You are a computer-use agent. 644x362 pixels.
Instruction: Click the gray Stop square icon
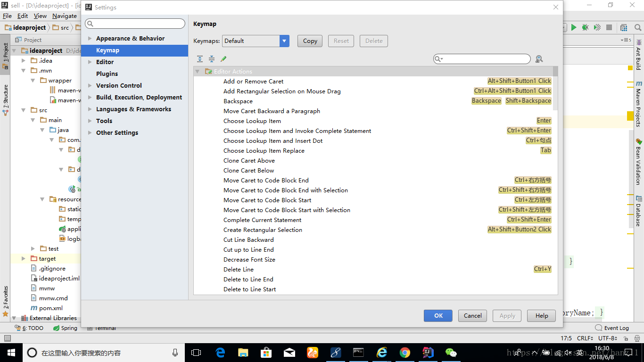coord(609,27)
